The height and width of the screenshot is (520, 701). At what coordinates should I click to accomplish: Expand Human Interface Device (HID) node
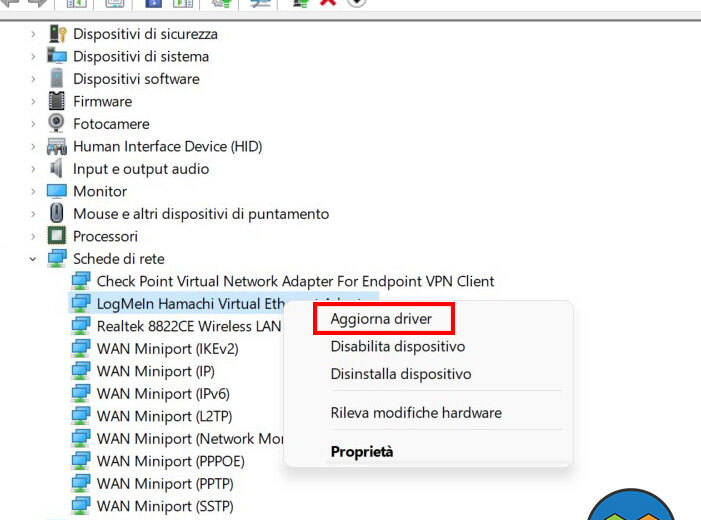click(33, 146)
